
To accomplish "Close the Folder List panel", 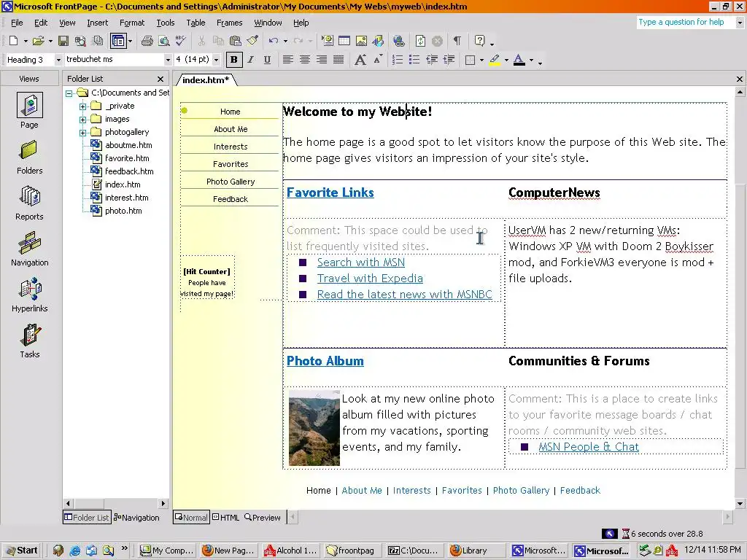I will pos(160,79).
